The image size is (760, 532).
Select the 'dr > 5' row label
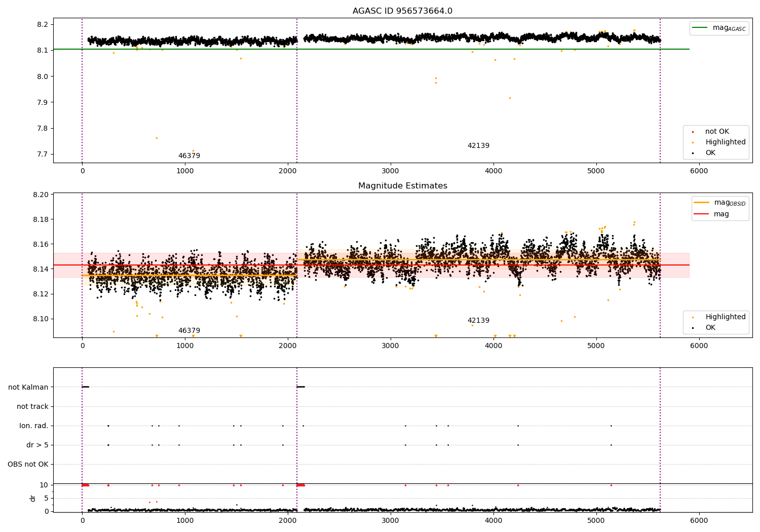[37, 445]
